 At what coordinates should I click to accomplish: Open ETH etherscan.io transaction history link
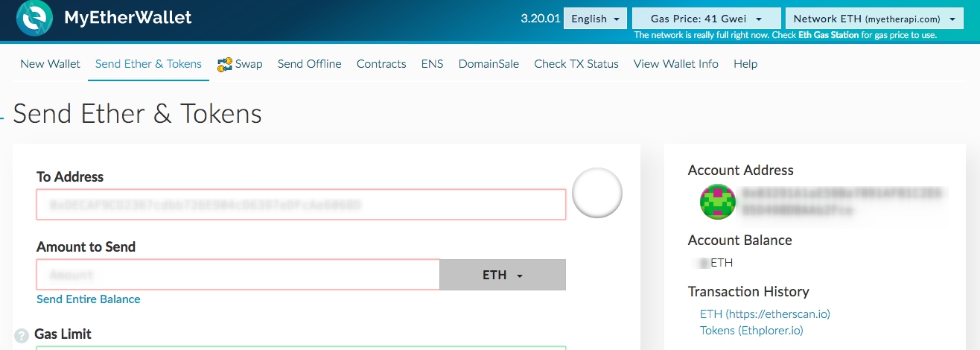(x=765, y=314)
